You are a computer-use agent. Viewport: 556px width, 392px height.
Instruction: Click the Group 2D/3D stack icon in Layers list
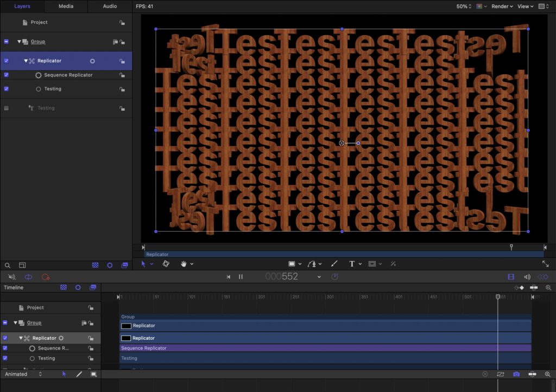115,42
